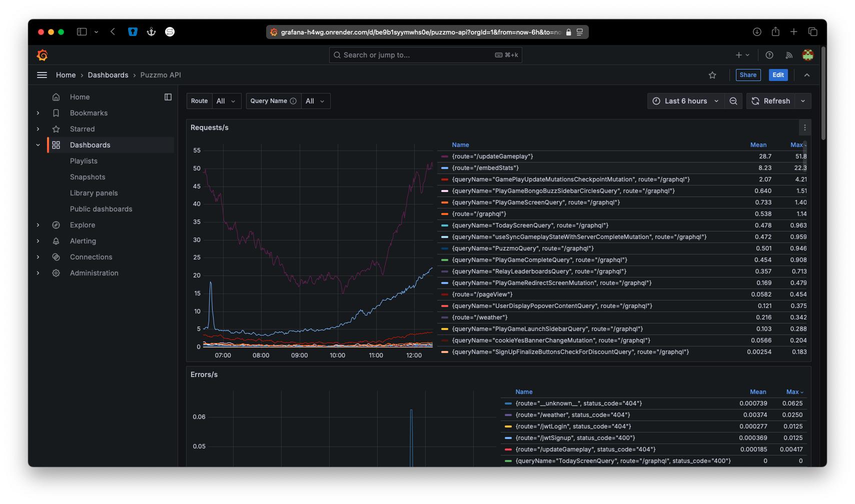Open the Route variable dropdown
This screenshot has height=504, width=855.
226,101
